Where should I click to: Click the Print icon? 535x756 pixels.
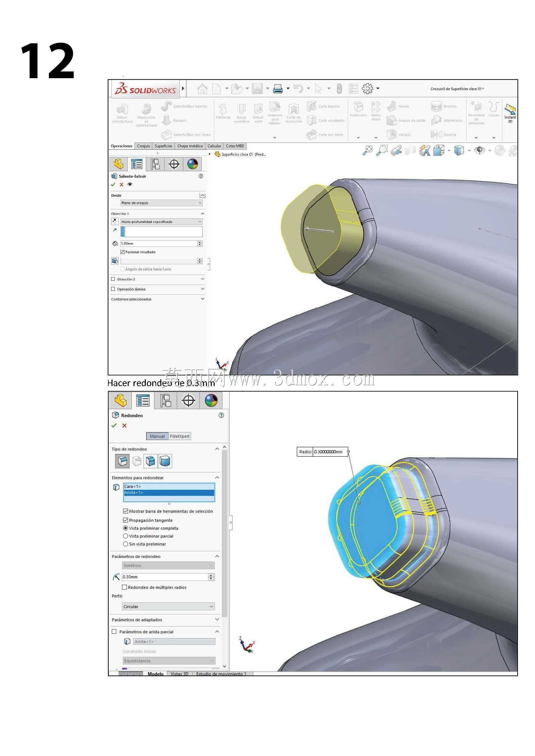[x=278, y=89]
